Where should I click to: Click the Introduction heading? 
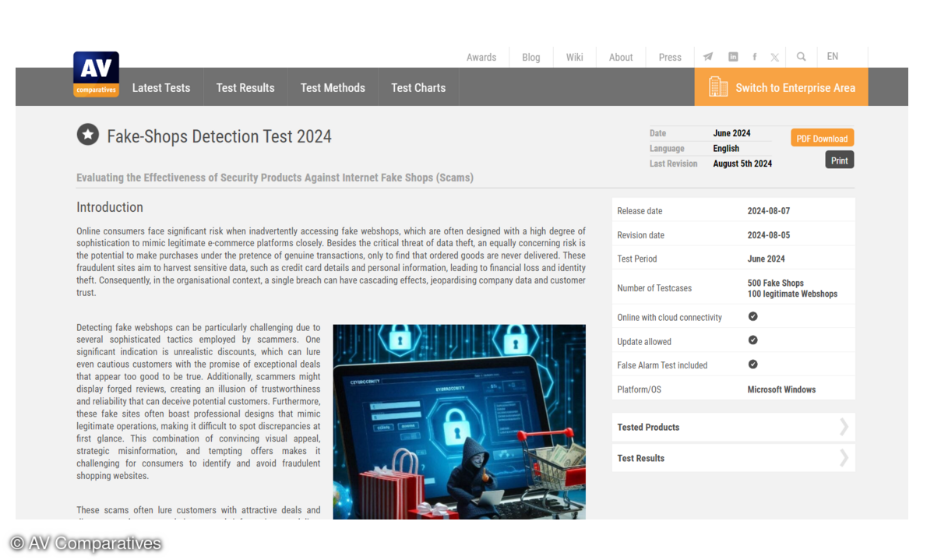coord(110,207)
